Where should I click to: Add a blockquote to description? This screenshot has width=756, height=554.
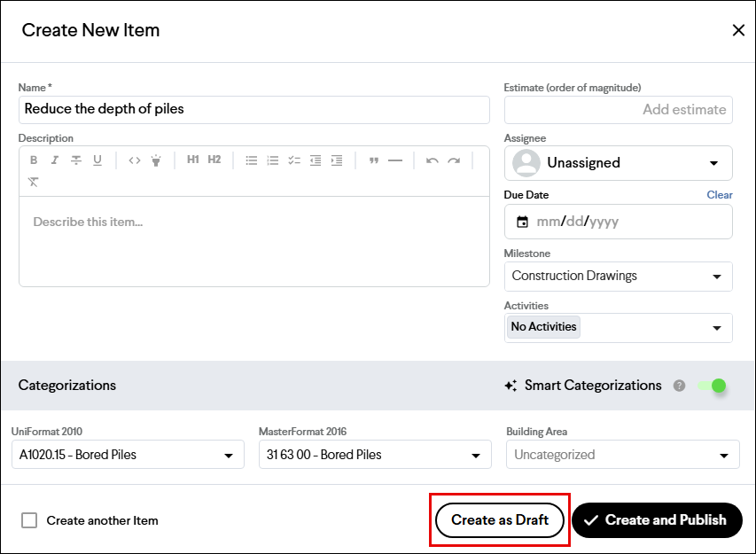374,160
